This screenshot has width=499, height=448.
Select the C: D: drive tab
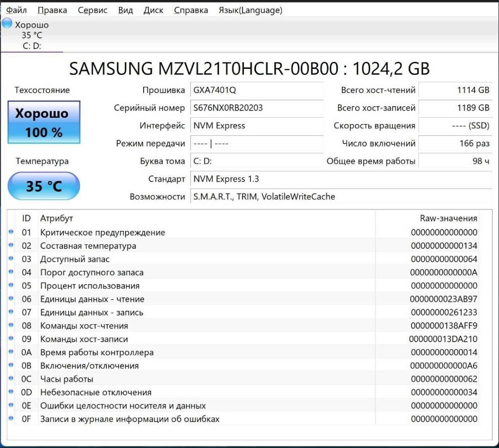[x=33, y=45]
